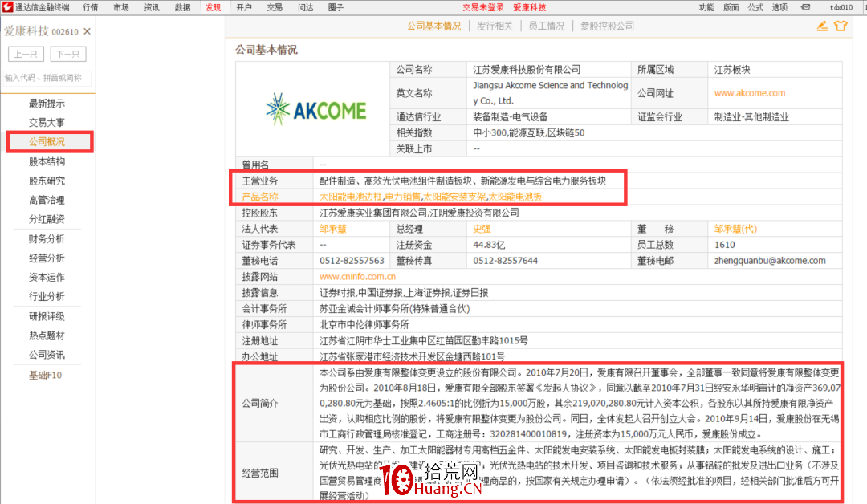Open the 选项 menu
867x504 pixels.
coord(779,7)
